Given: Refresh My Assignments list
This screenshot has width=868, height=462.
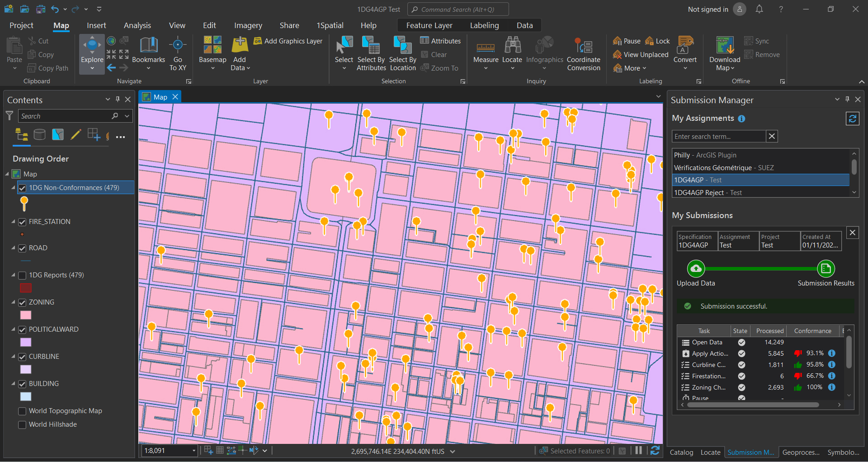Looking at the screenshot, I should tap(852, 119).
